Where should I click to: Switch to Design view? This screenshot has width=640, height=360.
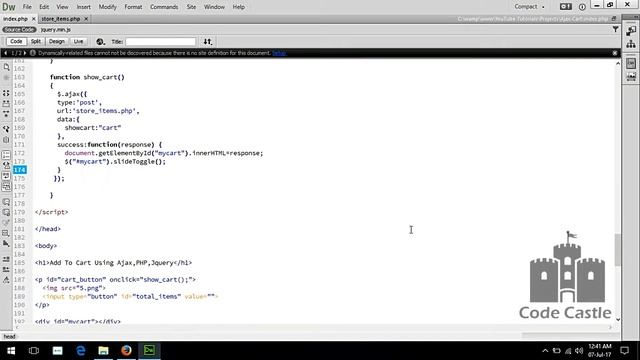click(x=56, y=41)
